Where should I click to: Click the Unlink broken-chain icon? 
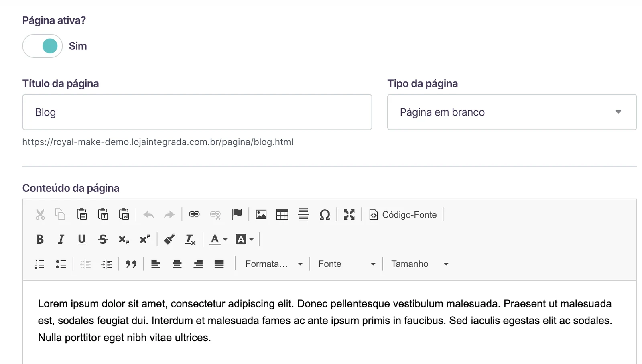click(215, 214)
